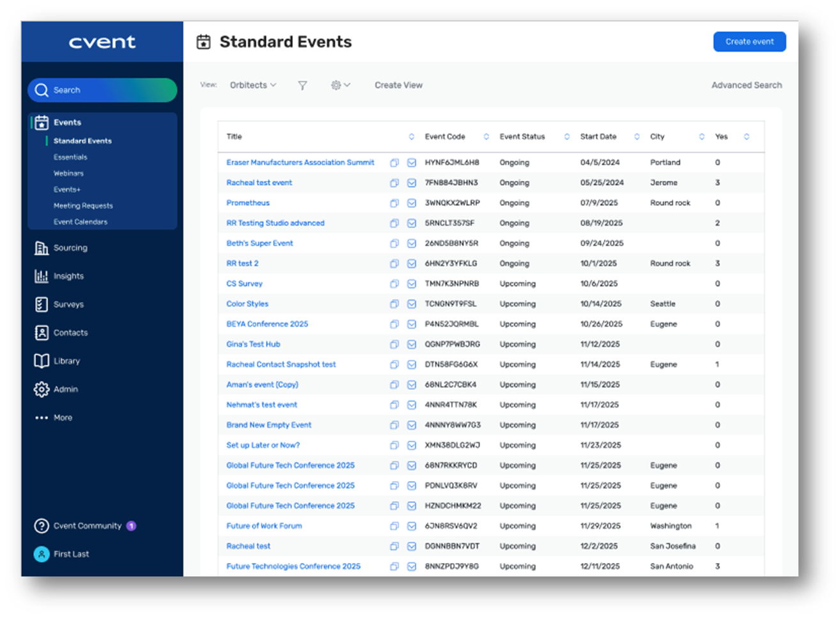The image size is (840, 618).
Task: Open the More ellipsis icon
Action: [42, 417]
